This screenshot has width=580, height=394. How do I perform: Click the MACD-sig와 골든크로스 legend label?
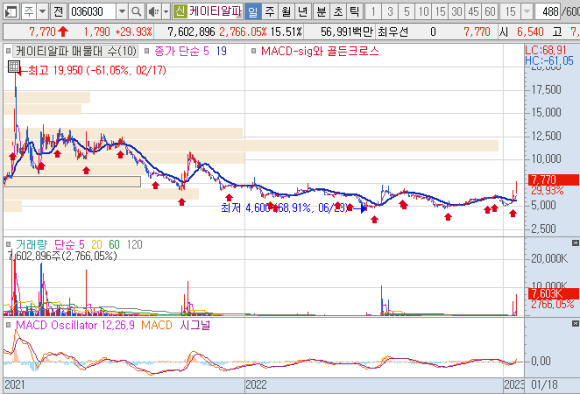[320, 51]
